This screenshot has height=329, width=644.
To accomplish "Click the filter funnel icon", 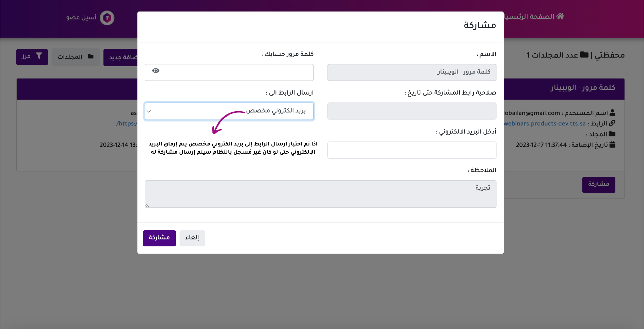I will point(39,56).
